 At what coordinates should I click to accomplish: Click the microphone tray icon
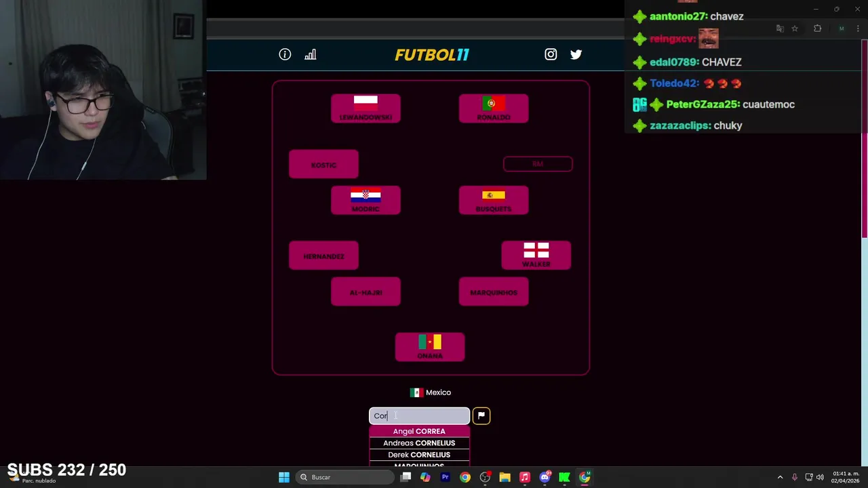(795, 477)
